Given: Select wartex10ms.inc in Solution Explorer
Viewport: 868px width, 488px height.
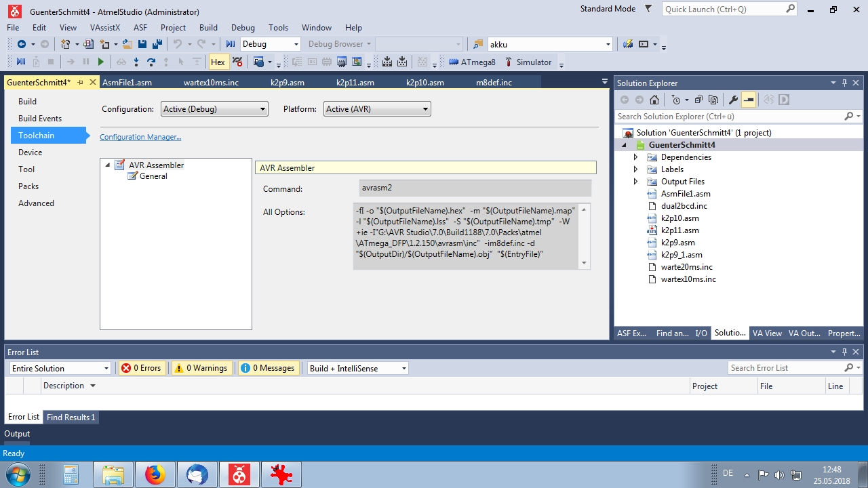Looking at the screenshot, I should 688,279.
